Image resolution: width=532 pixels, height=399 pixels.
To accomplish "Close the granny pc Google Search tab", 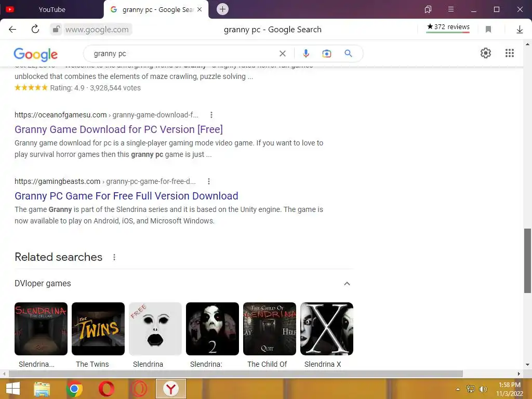I will tap(199, 9).
